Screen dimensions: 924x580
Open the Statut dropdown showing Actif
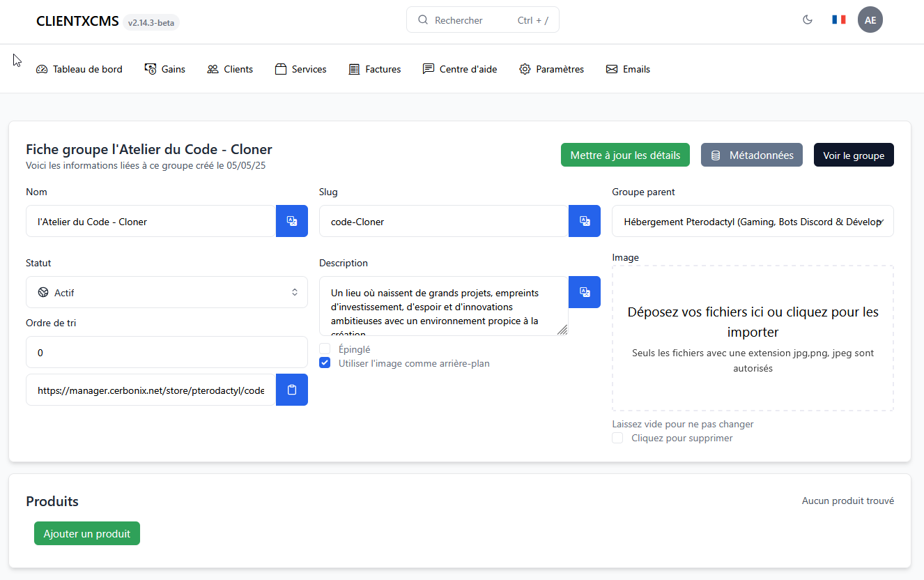[167, 292]
